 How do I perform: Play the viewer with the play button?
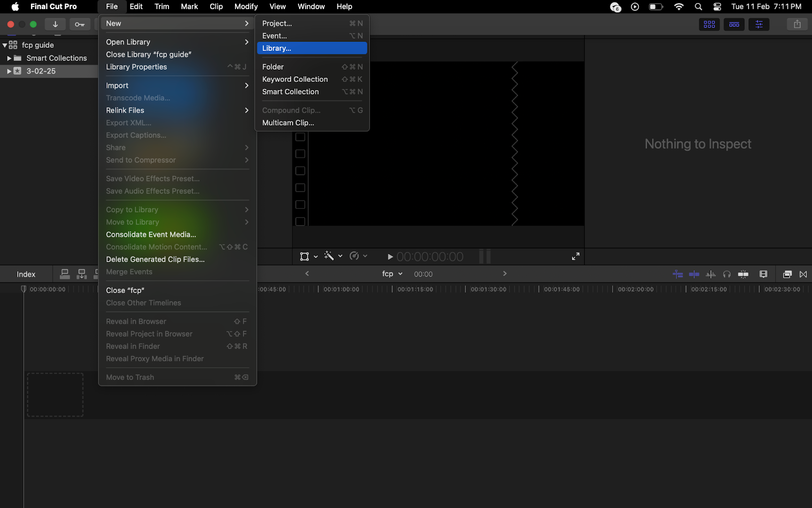click(390, 257)
